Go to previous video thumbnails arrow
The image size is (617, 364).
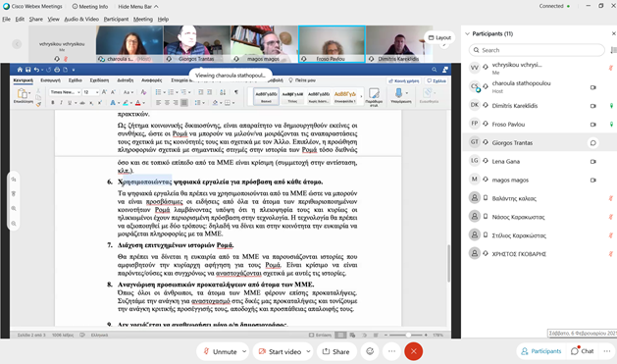pyautogui.click(x=17, y=44)
